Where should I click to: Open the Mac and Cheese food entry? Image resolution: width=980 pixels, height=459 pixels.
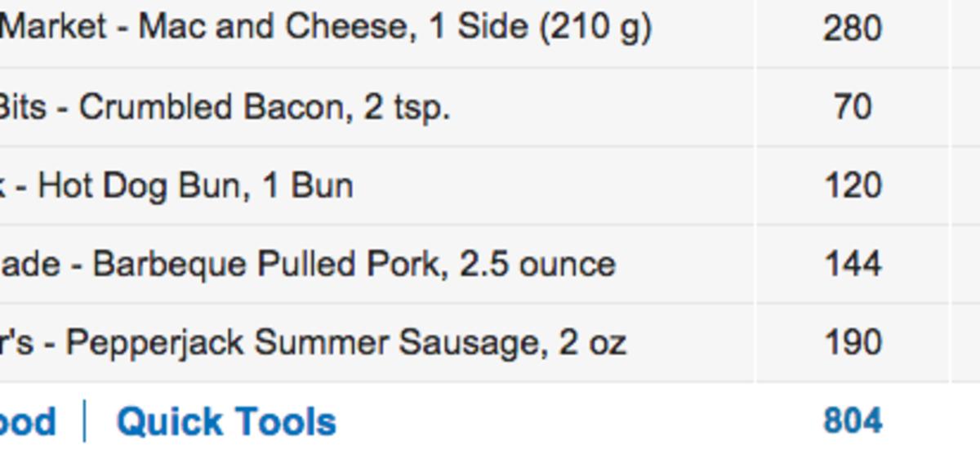point(325,28)
